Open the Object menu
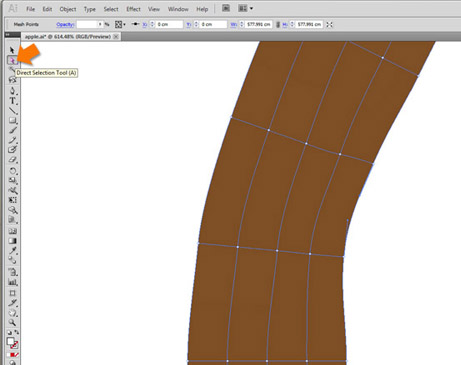 click(x=68, y=9)
